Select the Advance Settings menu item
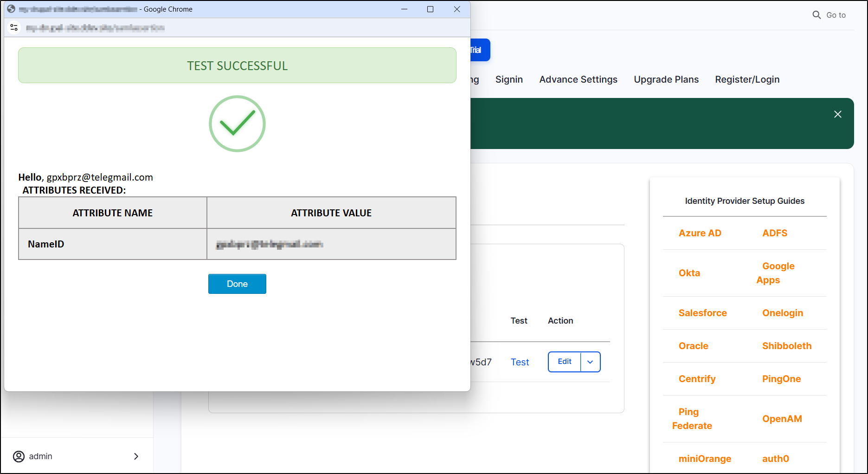Viewport: 868px width, 474px height. (578, 79)
